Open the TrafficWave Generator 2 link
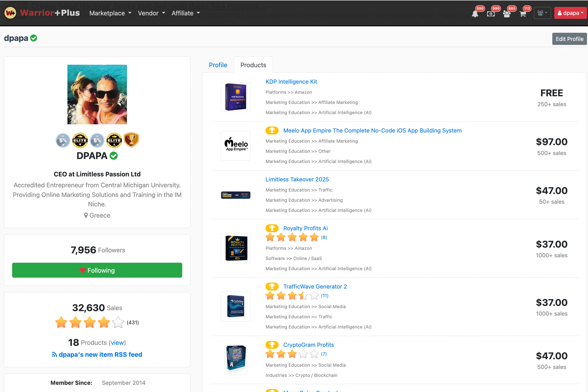Viewport: 588px width, 392px height. pyautogui.click(x=315, y=286)
